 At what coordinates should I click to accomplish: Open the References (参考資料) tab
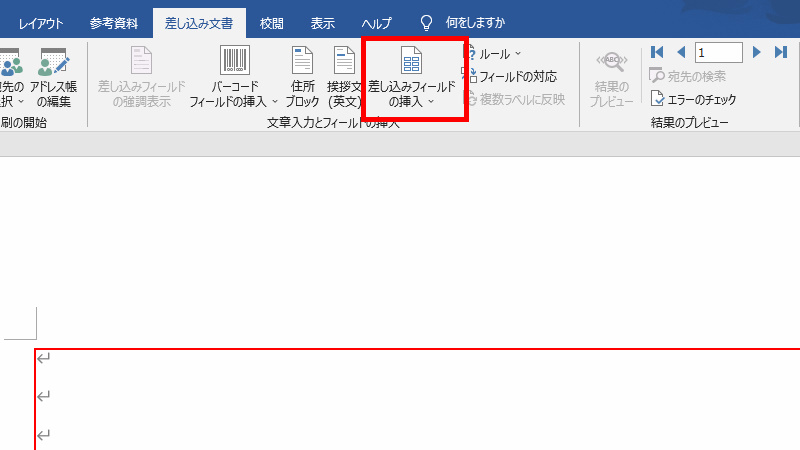115,22
